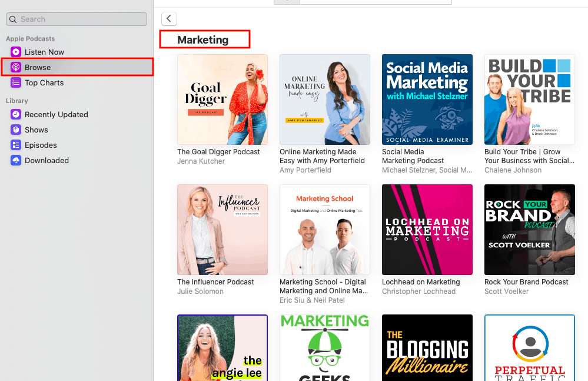Image resolution: width=588 pixels, height=381 pixels.
Task: Click the Downloaded cloud icon
Action: click(16, 161)
